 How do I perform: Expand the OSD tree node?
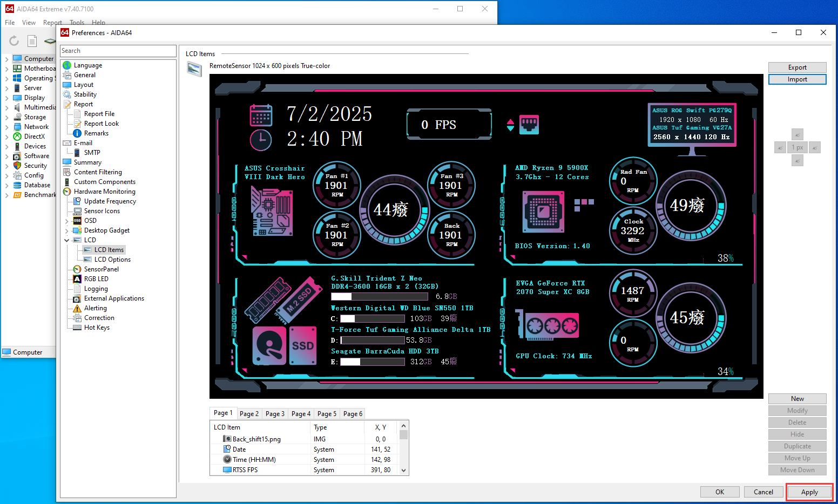(67, 221)
